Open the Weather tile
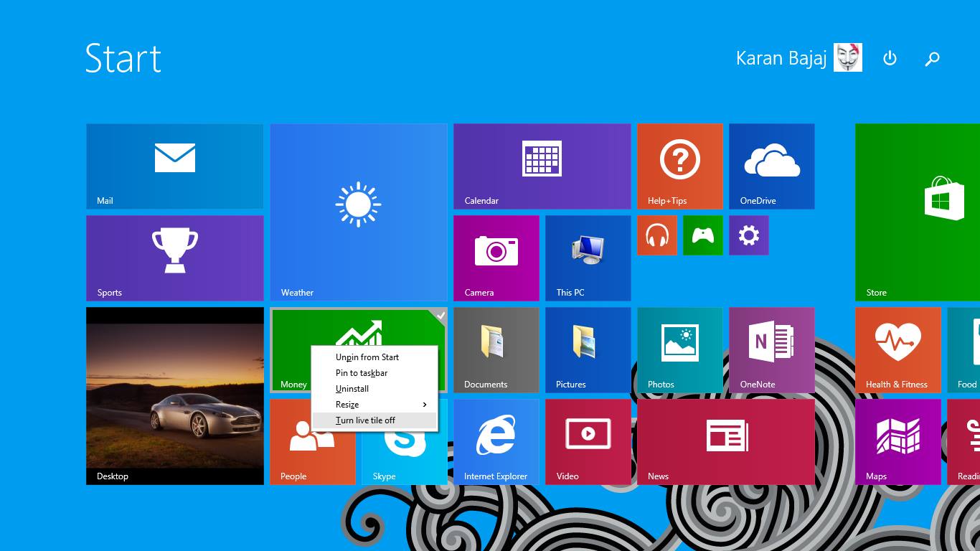980x551 pixels. [x=359, y=212]
